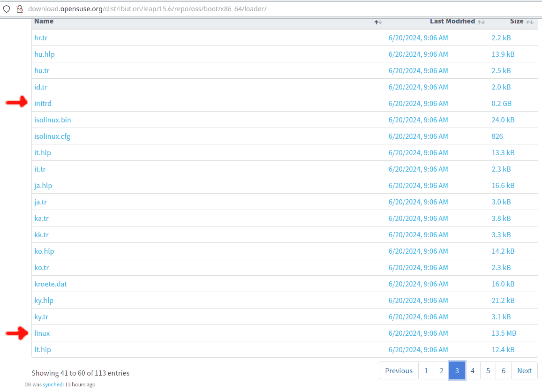Download the linux kernel file

coord(42,333)
